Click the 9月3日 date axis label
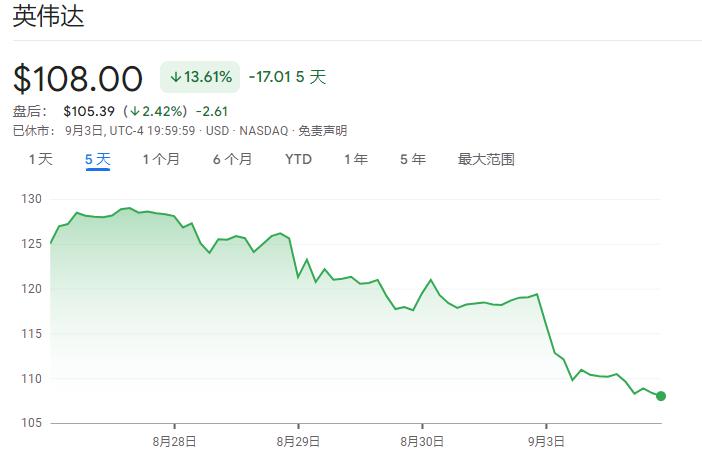The image size is (702, 459). coord(545,441)
